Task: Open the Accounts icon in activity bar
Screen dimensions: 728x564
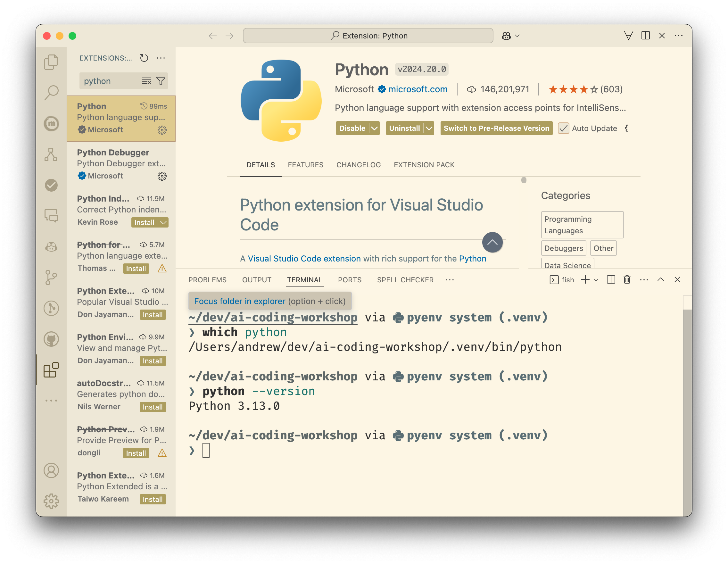Action: pos(51,470)
